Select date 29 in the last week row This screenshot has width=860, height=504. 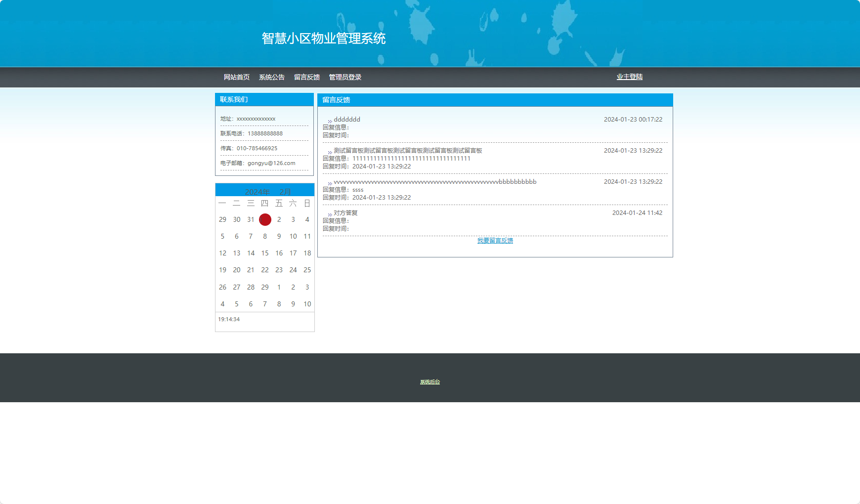[265, 287]
